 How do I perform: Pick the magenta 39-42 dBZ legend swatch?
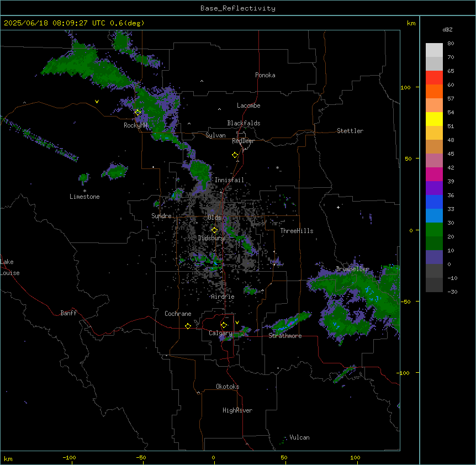(x=434, y=175)
